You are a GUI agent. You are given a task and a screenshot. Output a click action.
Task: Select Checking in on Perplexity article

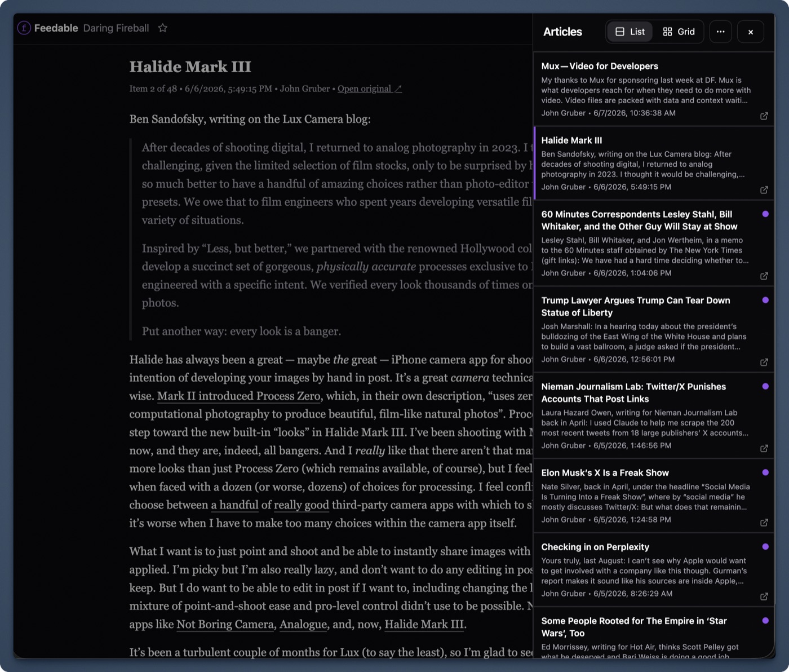click(654, 570)
